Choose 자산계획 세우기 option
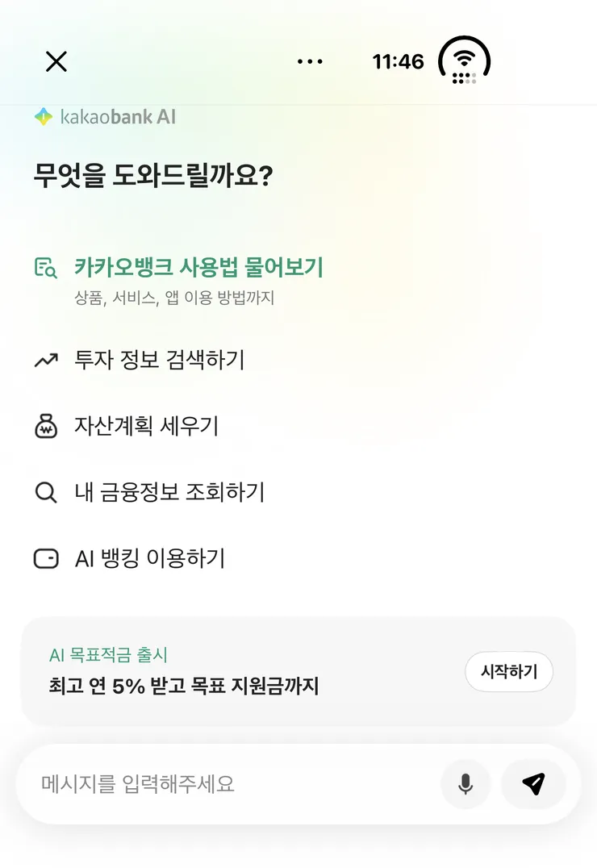This screenshot has height=868, width=597. [147, 426]
